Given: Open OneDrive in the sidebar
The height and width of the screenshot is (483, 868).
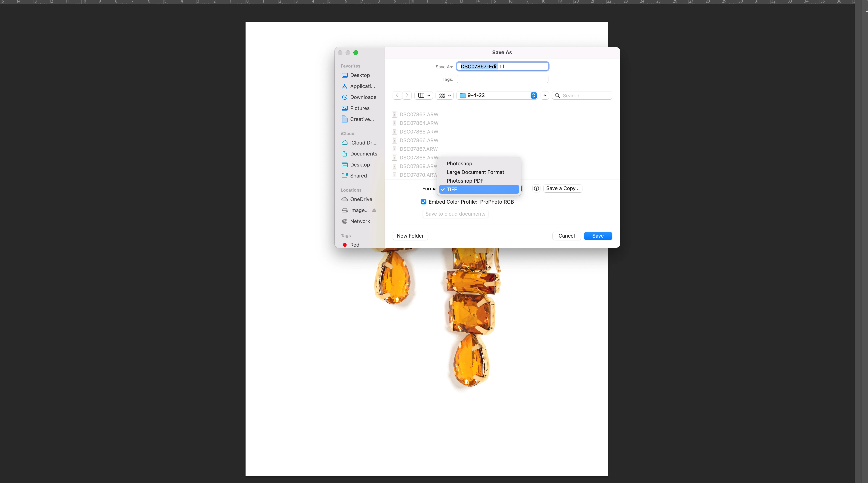Looking at the screenshot, I should [x=361, y=199].
